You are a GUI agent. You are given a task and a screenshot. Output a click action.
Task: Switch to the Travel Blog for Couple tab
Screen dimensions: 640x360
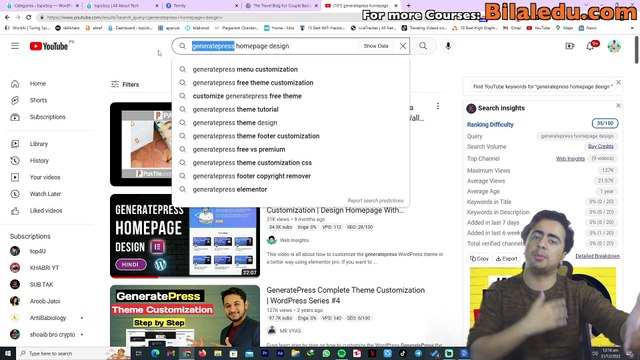coord(282,6)
